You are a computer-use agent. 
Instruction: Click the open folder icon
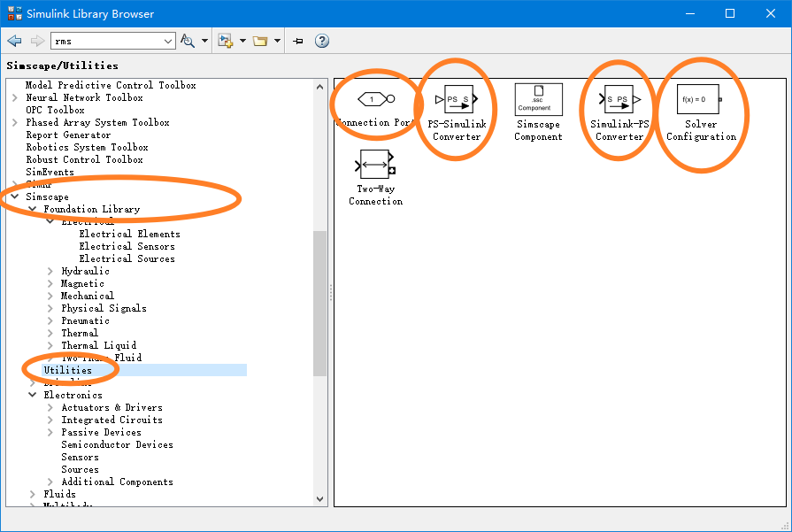(x=260, y=41)
